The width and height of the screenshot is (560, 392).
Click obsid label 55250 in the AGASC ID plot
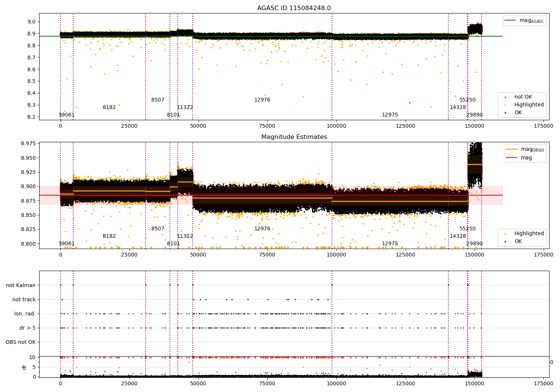coord(467,100)
